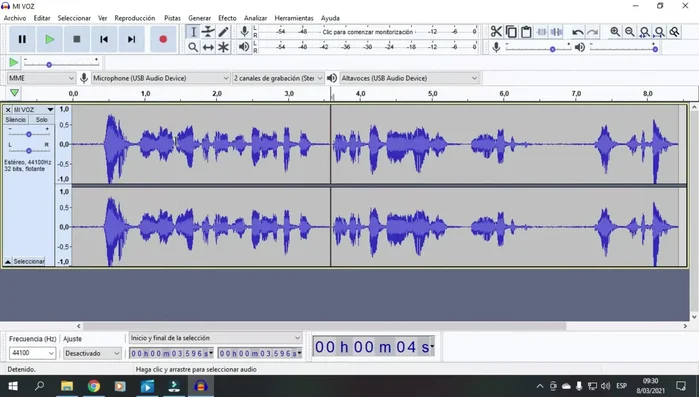Select the Draw pencil tool

pos(223,32)
